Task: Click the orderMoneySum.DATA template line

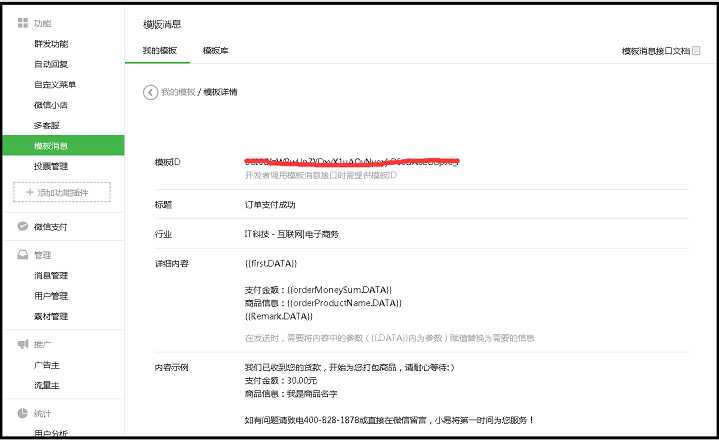Action: click(x=319, y=290)
